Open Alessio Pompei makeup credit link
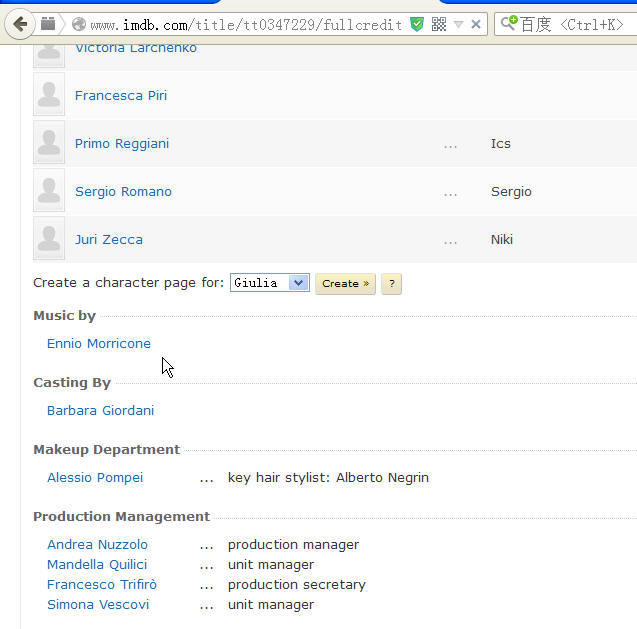The image size is (637, 629). pyautogui.click(x=95, y=477)
